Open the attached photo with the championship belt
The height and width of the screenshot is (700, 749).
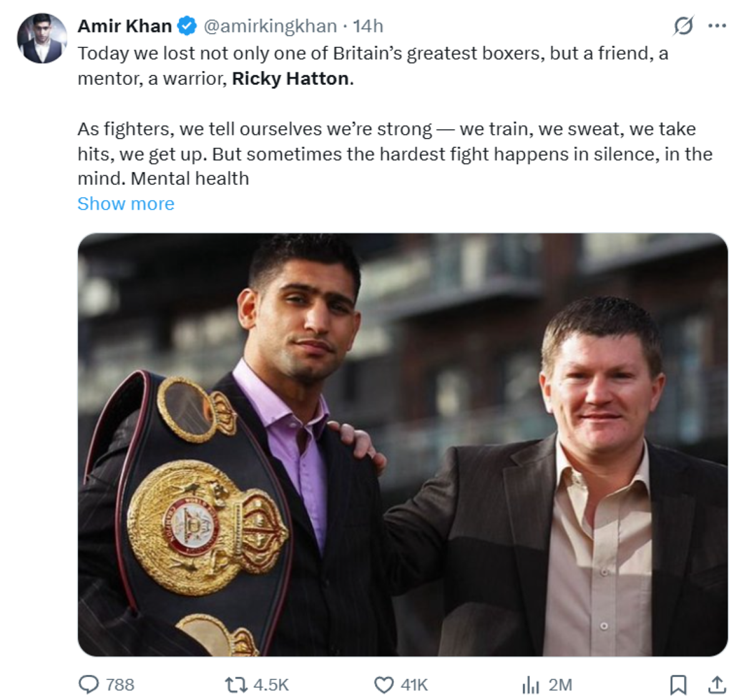[x=403, y=444]
